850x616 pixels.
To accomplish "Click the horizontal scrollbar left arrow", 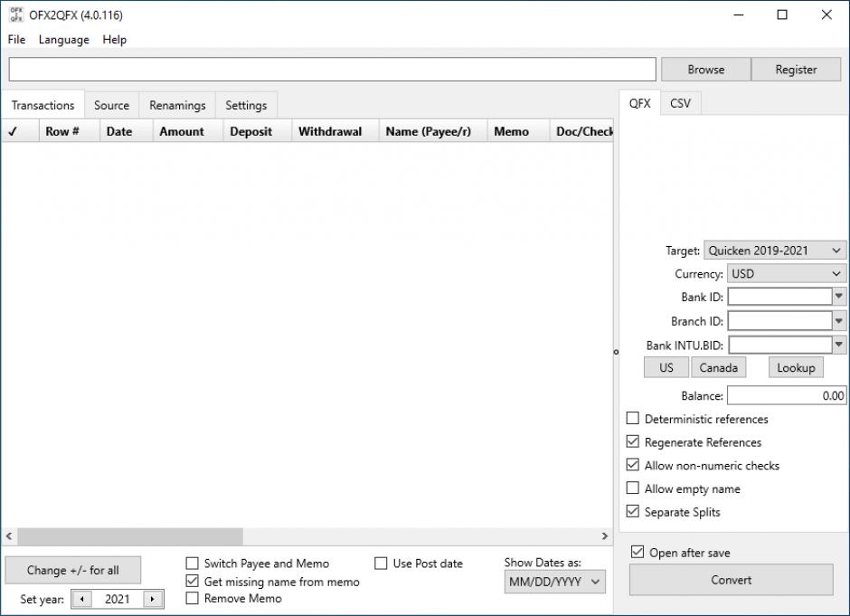I will (9, 536).
